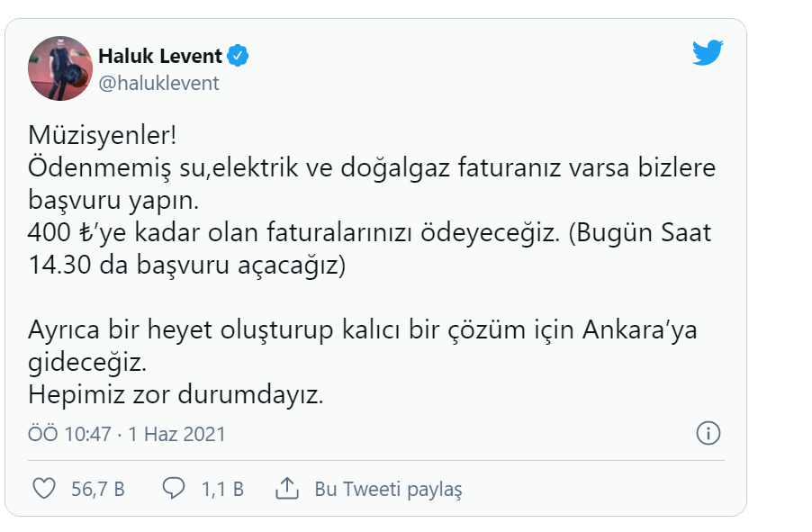This screenshot has height=532, width=812.
Task: Click the "Müzisyenler!" opening line
Action: [103, 137]
